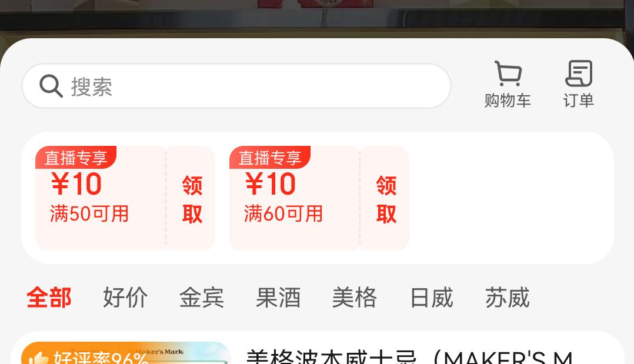The height and width of the screenshot is (364, 634).
Task: Open the 美格 category tab
Action: pyautogui.click(x=355, y=298)
